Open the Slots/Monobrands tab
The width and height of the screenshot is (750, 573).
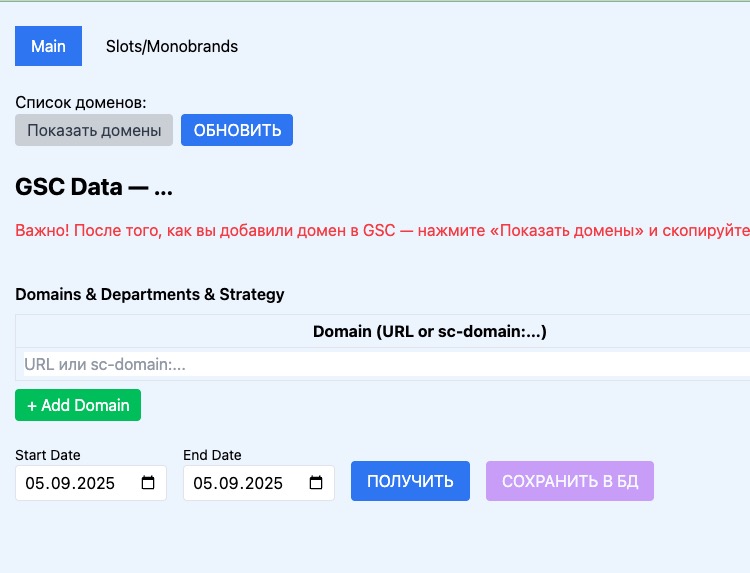coord(172,46)
